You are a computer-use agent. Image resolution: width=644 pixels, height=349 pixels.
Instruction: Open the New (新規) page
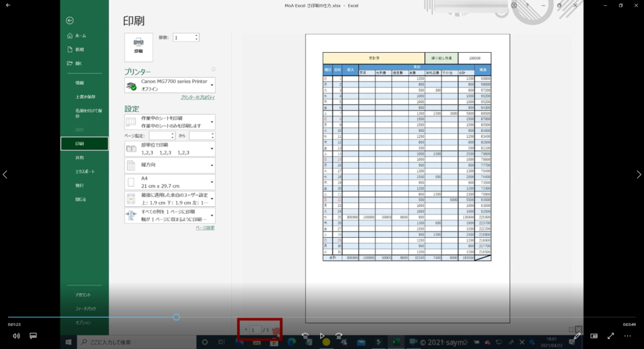[x=80, y=49]
